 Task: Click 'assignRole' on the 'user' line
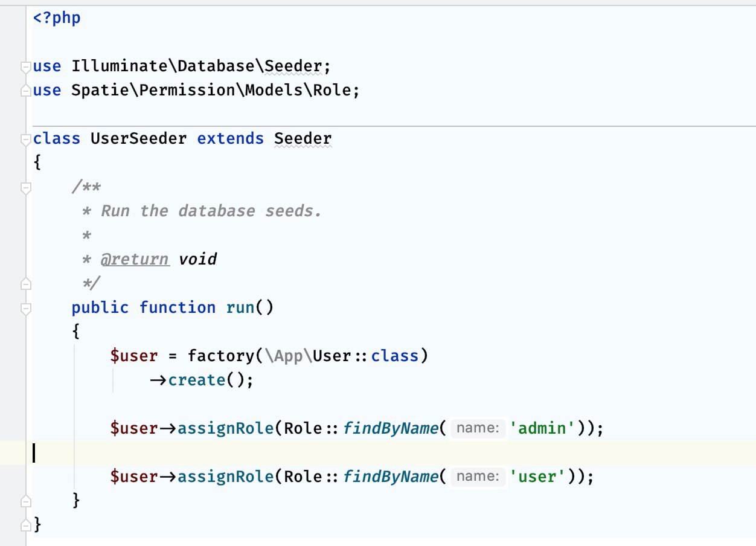click(x=226, y=477)
